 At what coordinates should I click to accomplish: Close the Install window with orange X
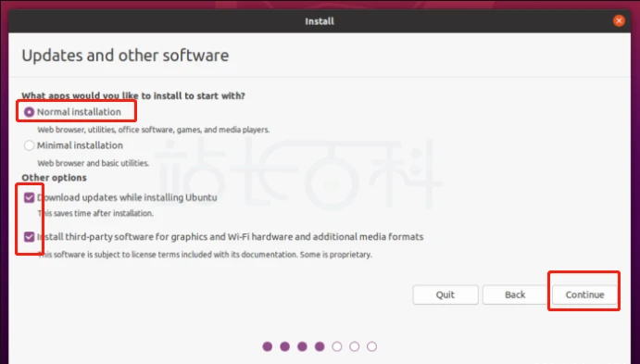[619, 20]
